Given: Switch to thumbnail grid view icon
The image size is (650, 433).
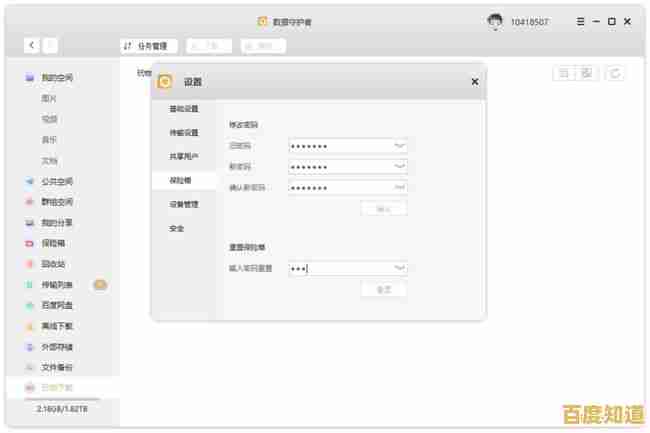Looking at the screenshot, I should (x=587, y=73).
